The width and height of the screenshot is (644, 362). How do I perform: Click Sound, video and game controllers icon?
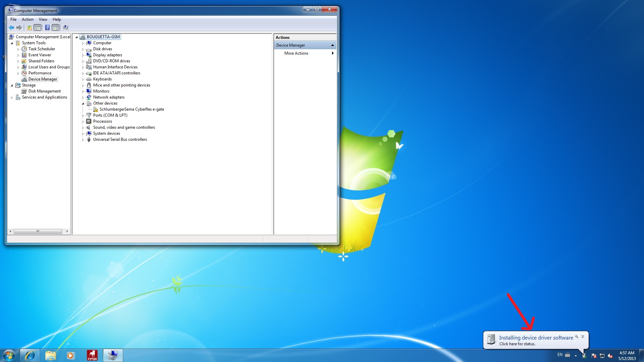coord(89,127)
